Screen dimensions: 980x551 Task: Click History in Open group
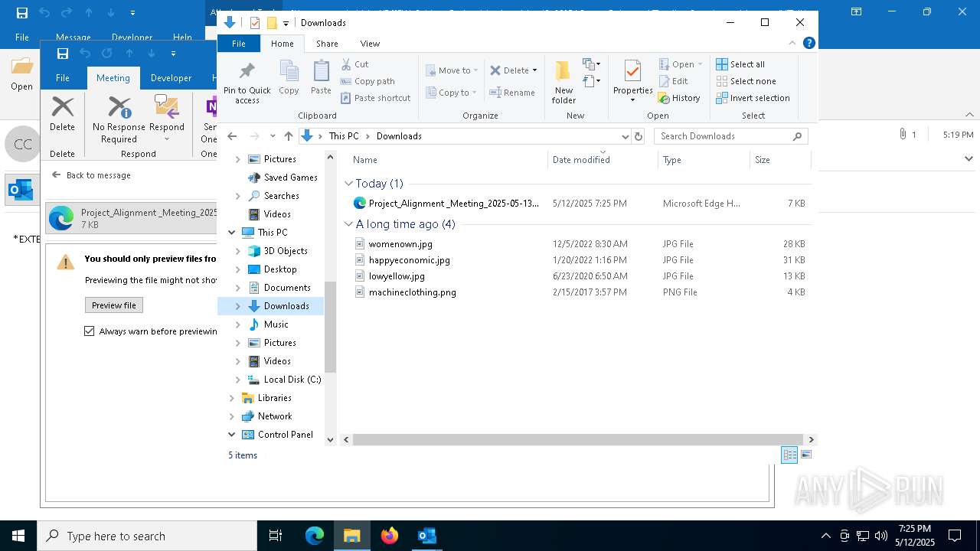679,98
